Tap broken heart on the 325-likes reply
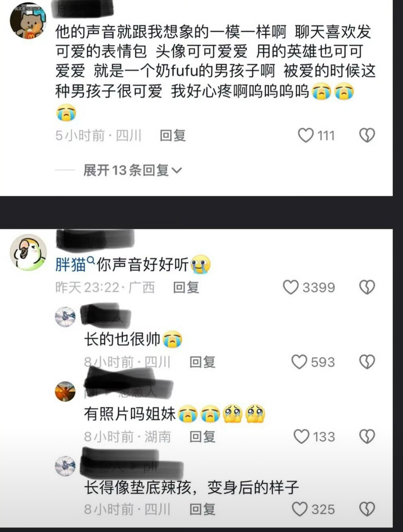The image size is (403, 532). click(x=367, y=509)
